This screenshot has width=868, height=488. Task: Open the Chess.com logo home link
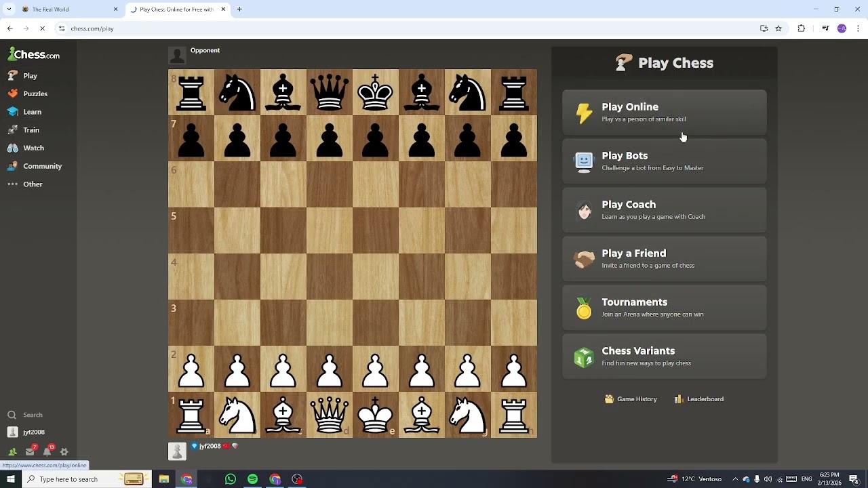tap(34, 55)
